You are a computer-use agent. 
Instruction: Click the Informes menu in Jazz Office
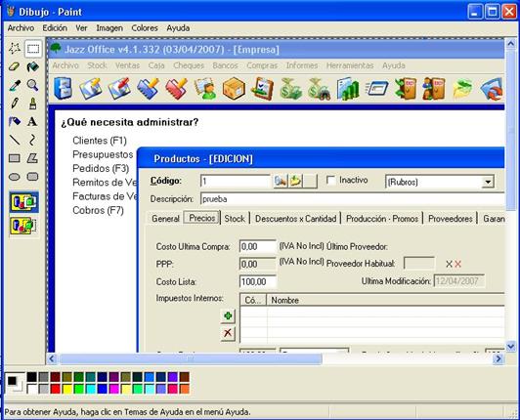coord(302,65)
